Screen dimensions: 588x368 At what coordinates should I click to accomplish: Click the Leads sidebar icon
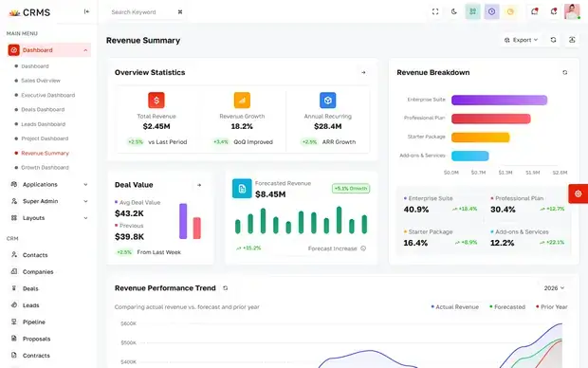[x=14, y=305]
